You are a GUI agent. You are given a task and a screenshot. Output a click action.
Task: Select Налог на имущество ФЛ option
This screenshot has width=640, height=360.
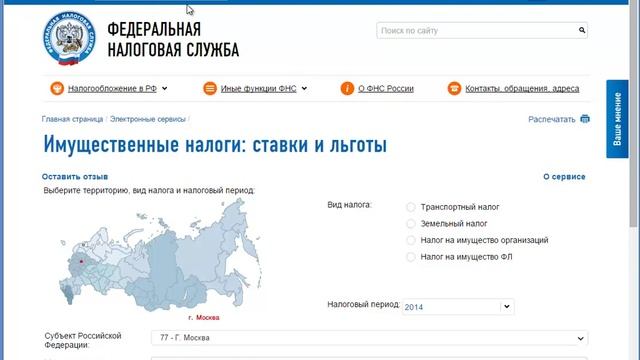(x=411, y=257)
